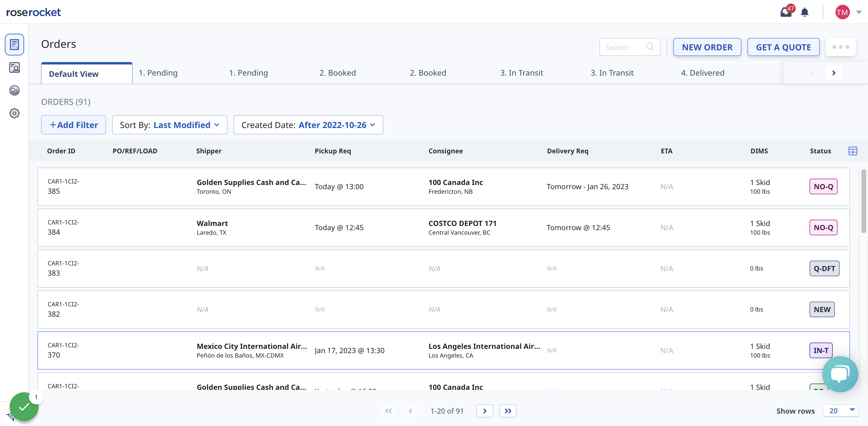The width and height of the screenshot is (868, 426).
Task: Open the three-dots more options menu
Action: coord(840,47)
